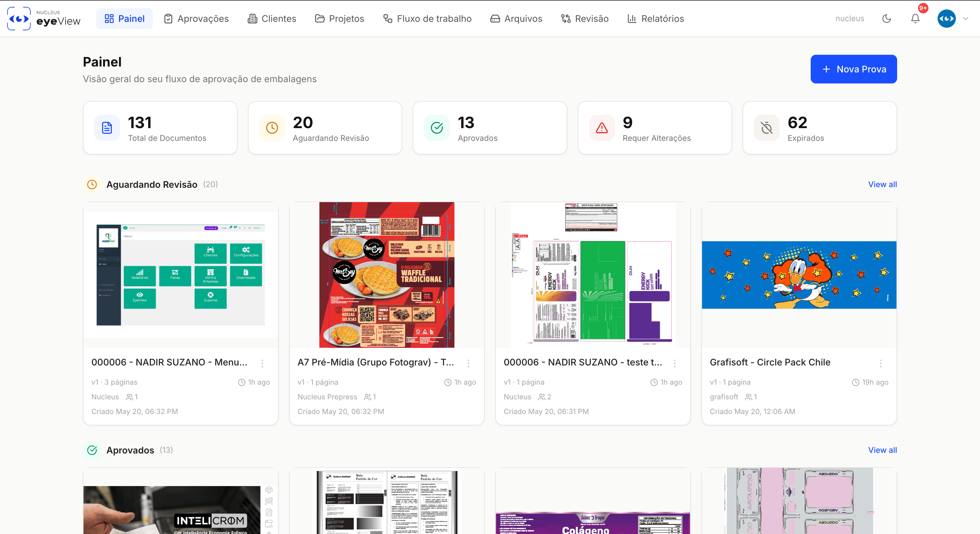Screen dimensions: 980x534
Task: Open the Colágeno approved thumbnail
Action: (593, 501)
